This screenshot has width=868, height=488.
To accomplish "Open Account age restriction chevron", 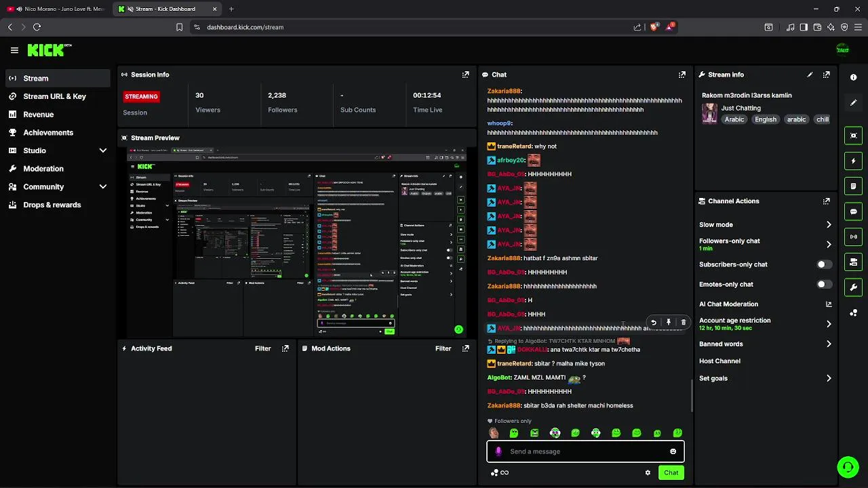I will click(x=829, y=324).
